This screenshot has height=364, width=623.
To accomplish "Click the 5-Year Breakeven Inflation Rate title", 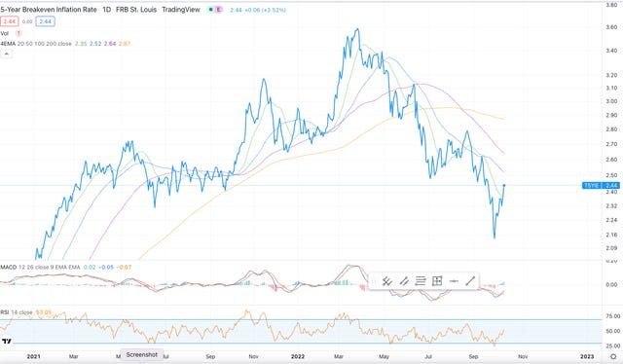I will click(49, 9).
